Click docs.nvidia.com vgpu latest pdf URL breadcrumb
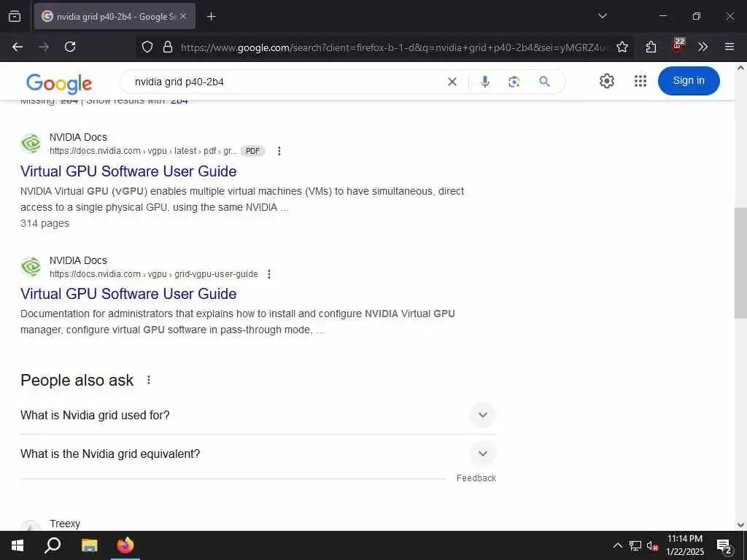The height and width of the screenshot is (560, 747). click(143, 151)
